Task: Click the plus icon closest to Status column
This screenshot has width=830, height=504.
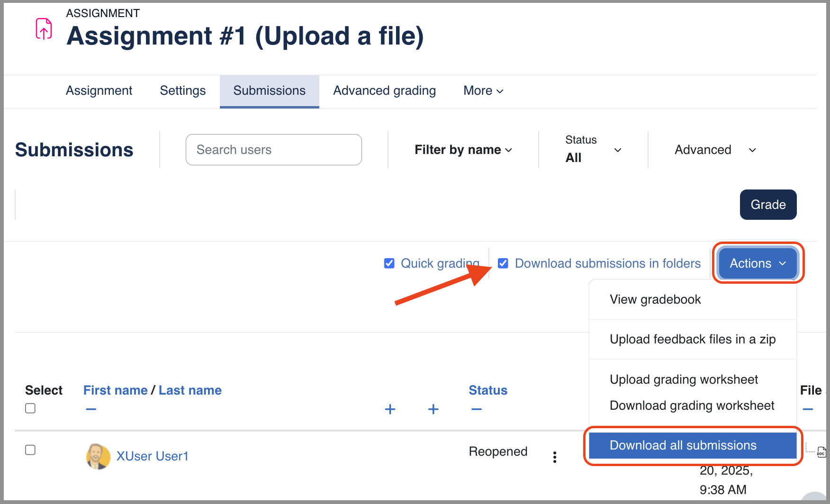Action: (x=433, y=409)
